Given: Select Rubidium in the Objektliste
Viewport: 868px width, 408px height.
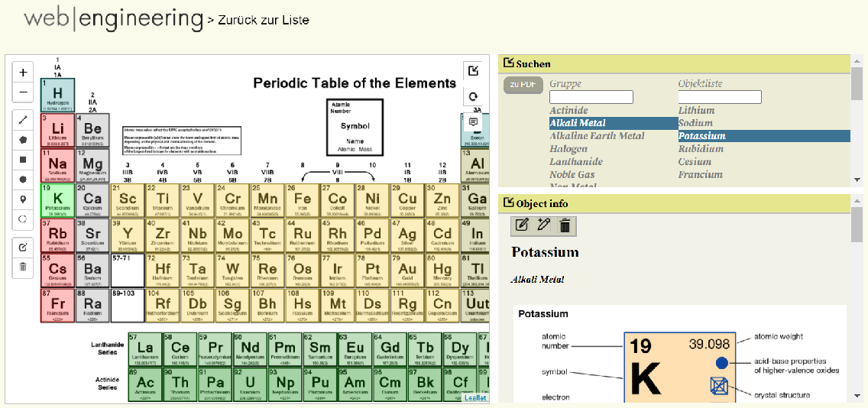Looking at the screenshot, I should [701, 149].
